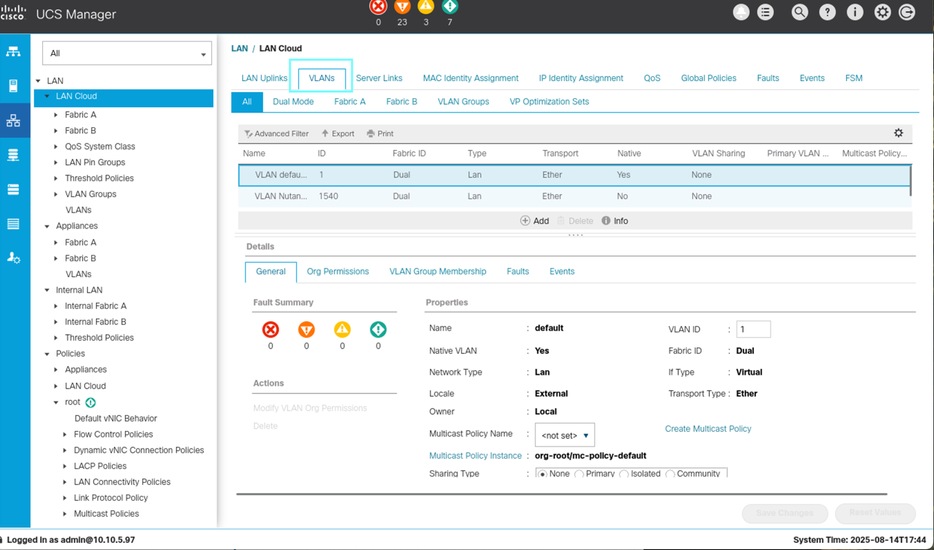This screenshot has height=550, width=934.
Task: Open Global Policies tab
Action: pos(708,78)
